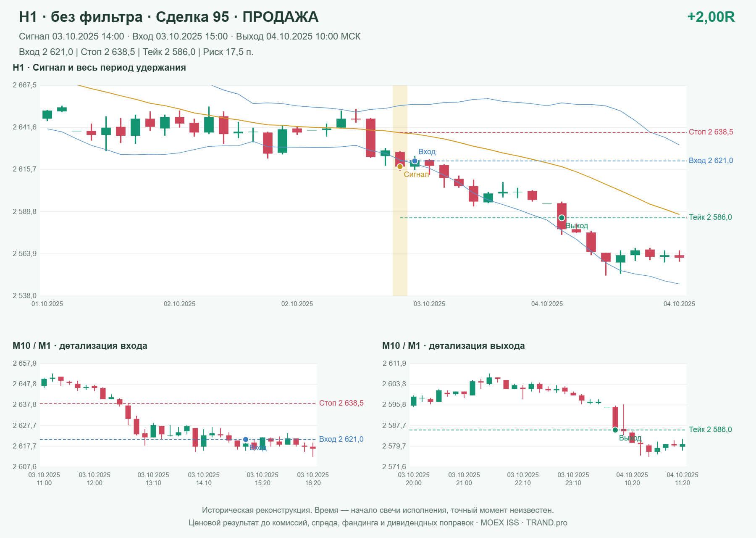Image resolution: width=756 pixels, height=538 pixels.
Task: Click the '2 611,9' label on exit detail axis
Action: [x=394, y=364]
